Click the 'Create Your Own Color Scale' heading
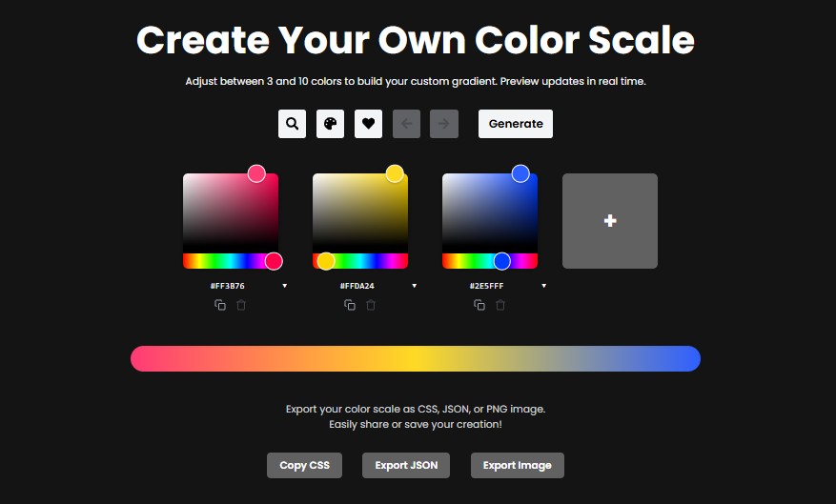 tap(416, 40)
